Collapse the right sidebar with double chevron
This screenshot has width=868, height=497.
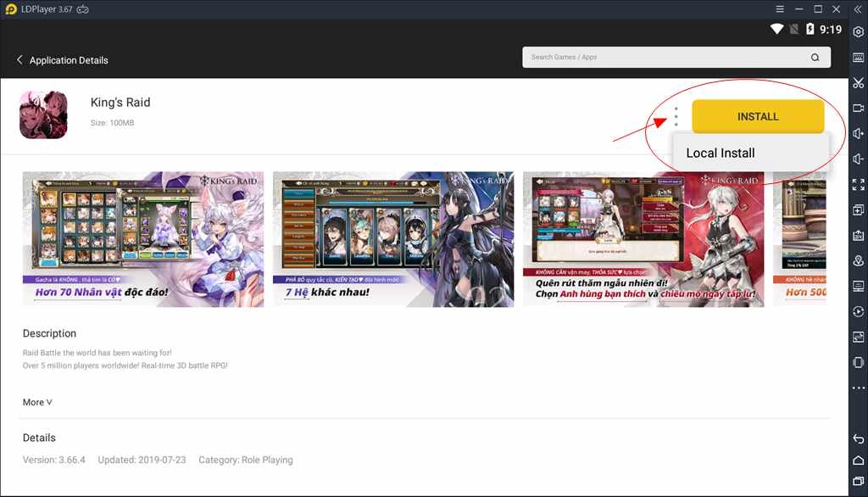point(858,8)
